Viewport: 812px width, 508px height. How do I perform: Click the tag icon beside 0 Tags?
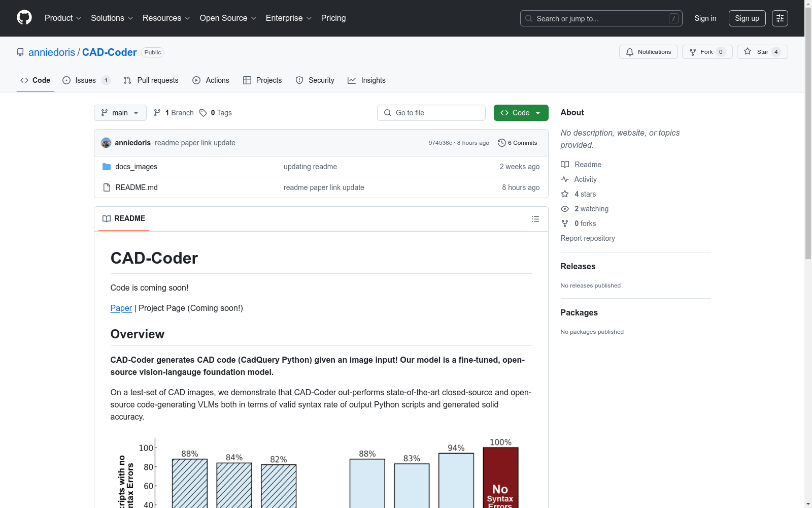click(x=203, y=113)
